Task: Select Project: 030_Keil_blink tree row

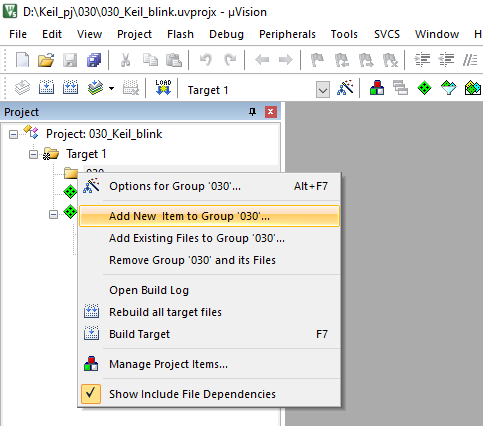Action: click(x=104, y=134)
